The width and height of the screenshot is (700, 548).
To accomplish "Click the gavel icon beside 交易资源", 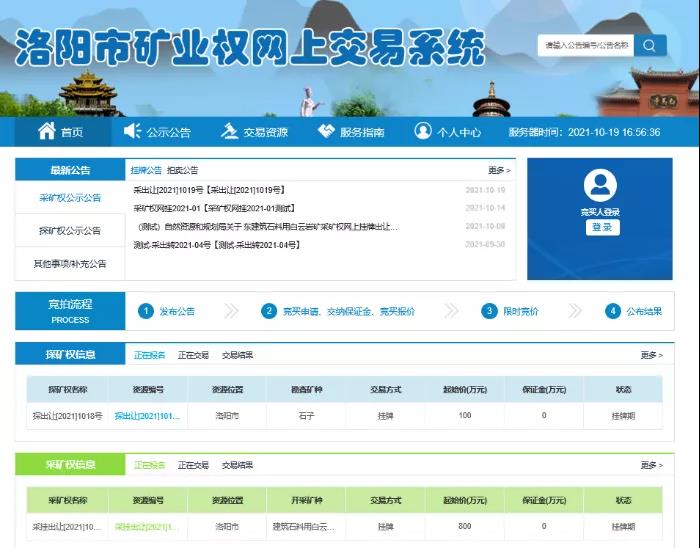I will tap(229, 131).
